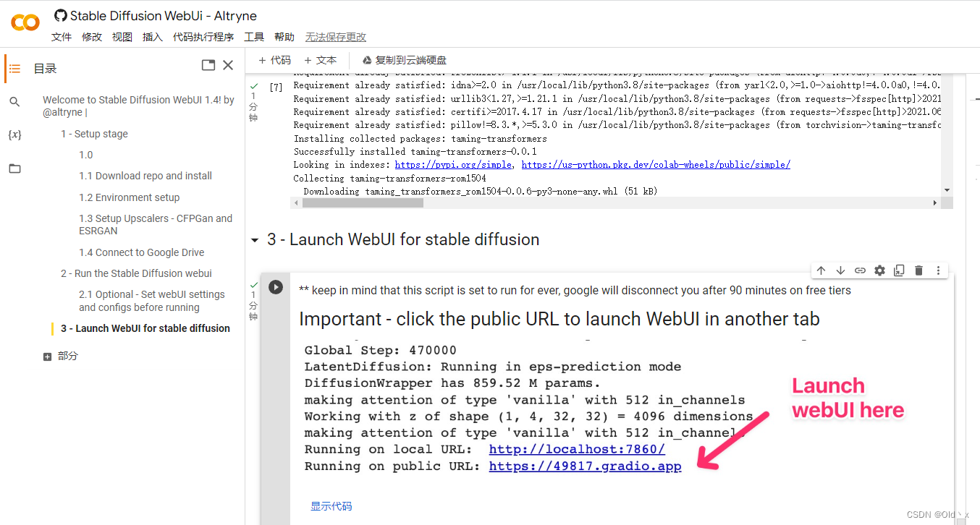This screenshot has width=980, height=525.
Task: Delete the cell with trash icon
Action: click(918, 270)
